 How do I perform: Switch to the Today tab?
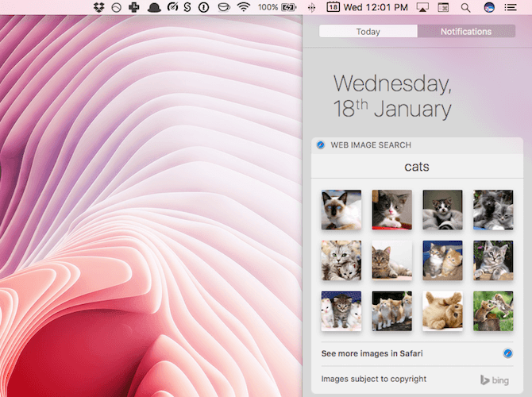(x=368, y=32)
